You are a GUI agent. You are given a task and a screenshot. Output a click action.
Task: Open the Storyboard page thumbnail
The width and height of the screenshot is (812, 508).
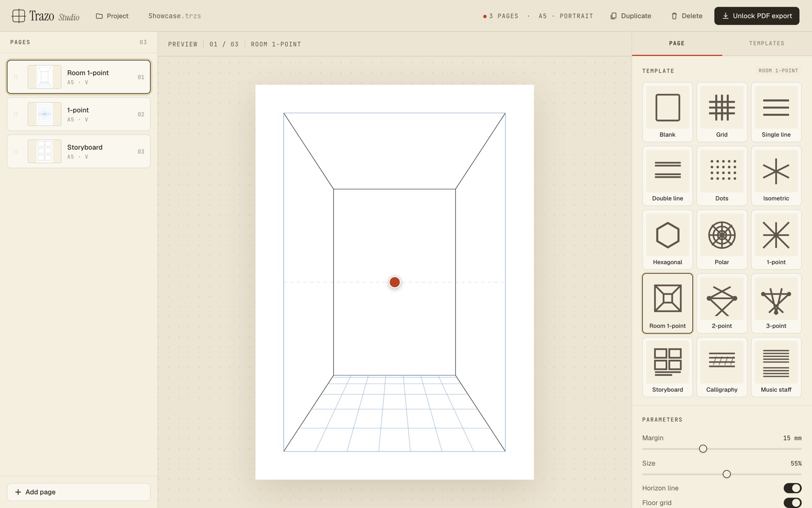pyautogui.click(x=45, y=151)
